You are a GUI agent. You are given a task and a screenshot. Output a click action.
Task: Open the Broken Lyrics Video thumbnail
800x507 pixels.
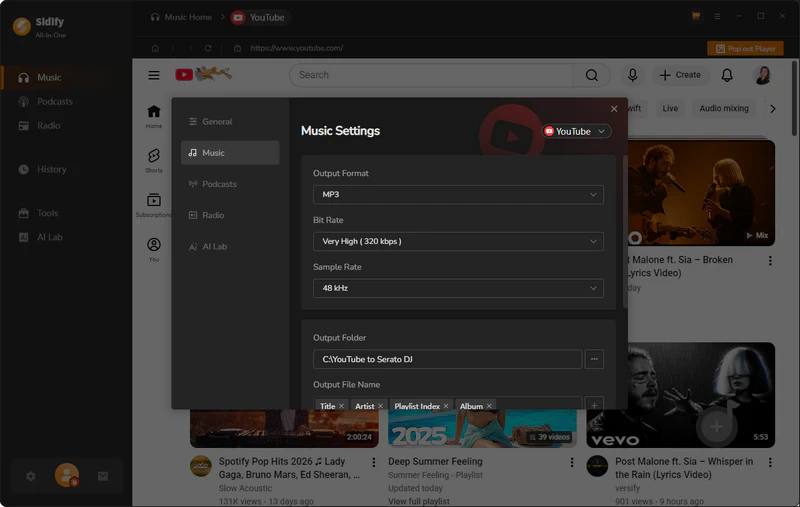click(x=701, y=193)
